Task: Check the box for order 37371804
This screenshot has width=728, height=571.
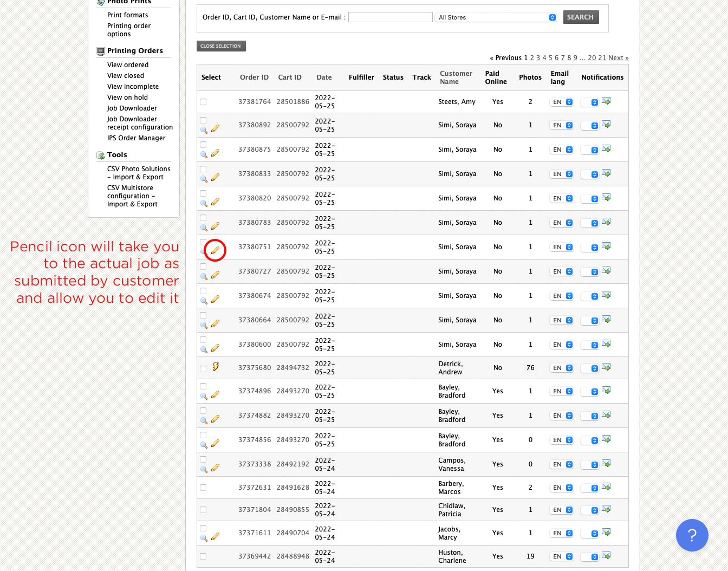Action: point(203,510)
